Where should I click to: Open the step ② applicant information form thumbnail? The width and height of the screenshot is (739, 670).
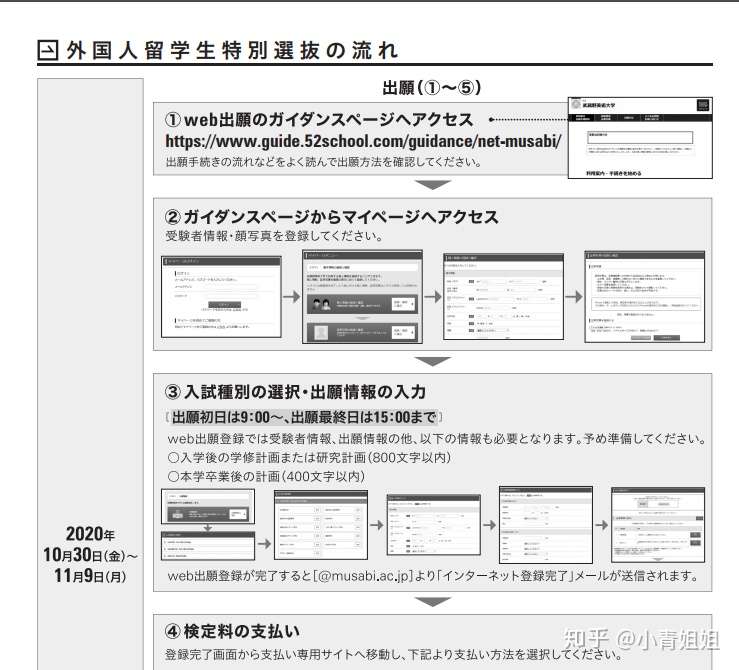pos(503,296)
